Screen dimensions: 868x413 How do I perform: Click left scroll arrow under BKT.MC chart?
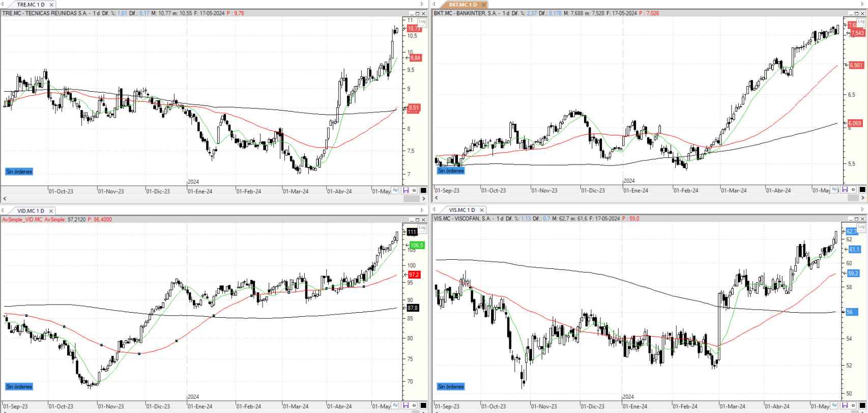(437, 198)
